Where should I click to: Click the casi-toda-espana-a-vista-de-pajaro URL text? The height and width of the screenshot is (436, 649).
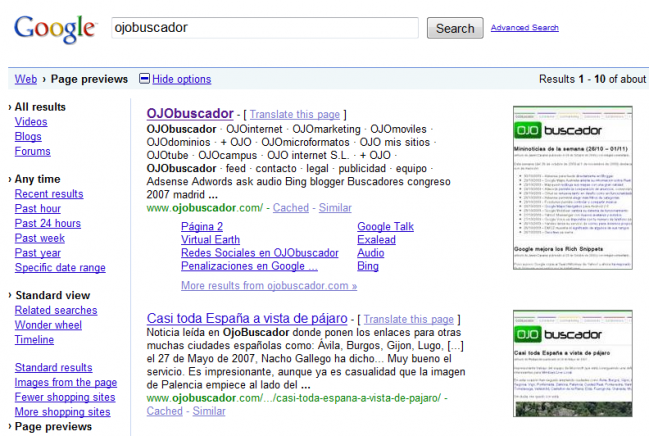point(293,398)
